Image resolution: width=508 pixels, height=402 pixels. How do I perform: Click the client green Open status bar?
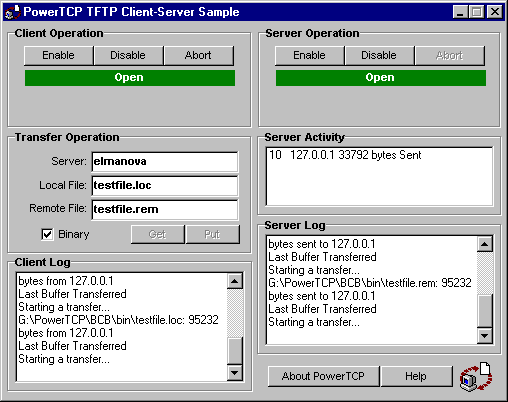tap(130, 78)
